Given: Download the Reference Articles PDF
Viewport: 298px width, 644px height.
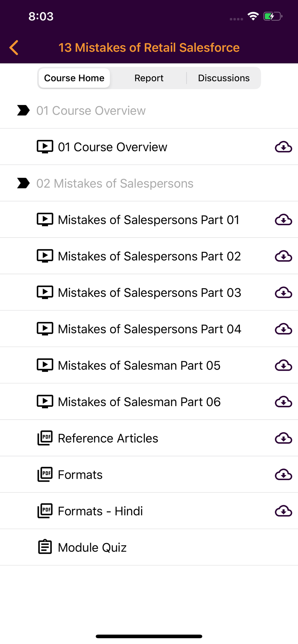Looking at the screenshot, I should coord(283,438).
